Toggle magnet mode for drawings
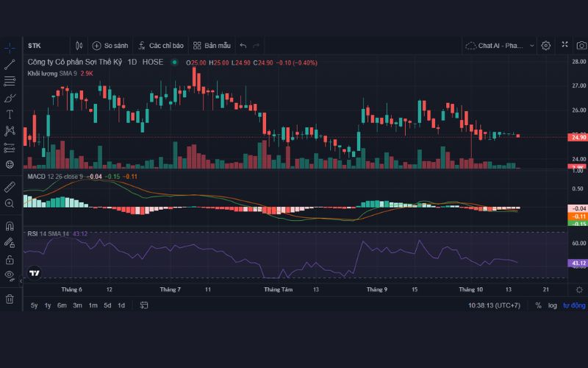Screen dimensions: 588x368 (x=10, y=226)
